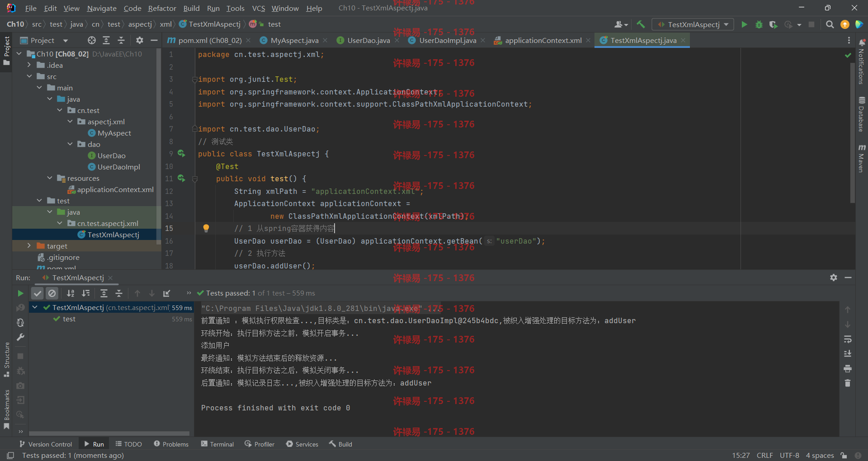
Task: Click the yellow intention lightbulb
Action: coord(206,228)
